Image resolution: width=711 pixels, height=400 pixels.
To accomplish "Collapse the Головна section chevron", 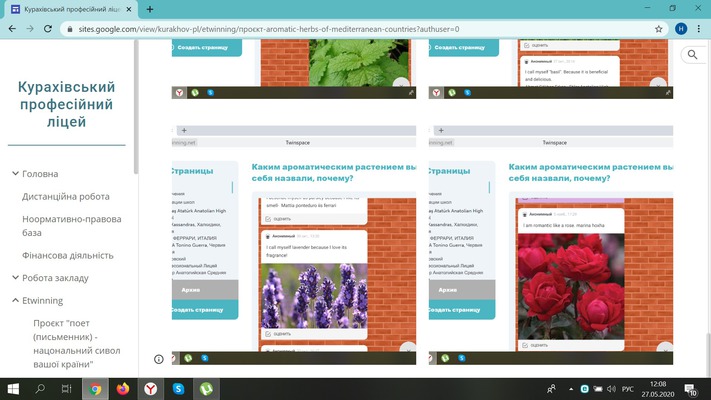I will point(16,174).
